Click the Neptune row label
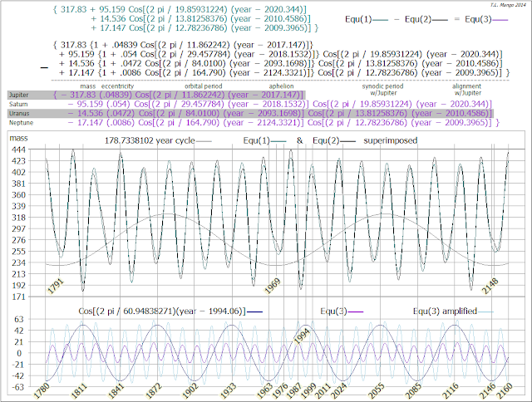 (x=19, y=121)
